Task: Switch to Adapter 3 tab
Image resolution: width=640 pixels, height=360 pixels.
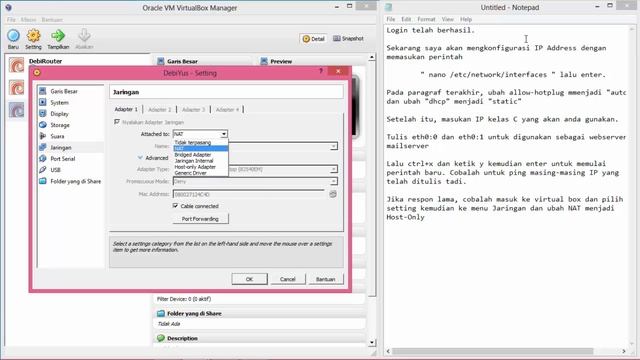Action: click(x=193, y=109)
